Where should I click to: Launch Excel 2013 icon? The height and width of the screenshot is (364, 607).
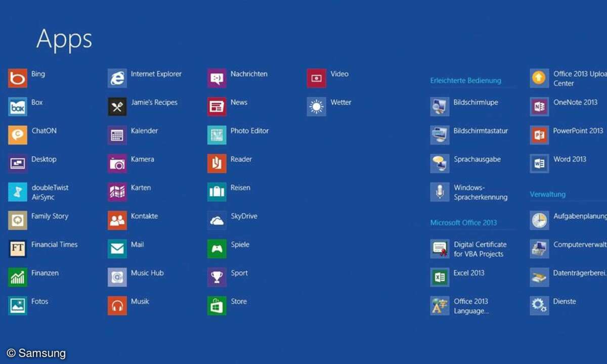(440, 277)
